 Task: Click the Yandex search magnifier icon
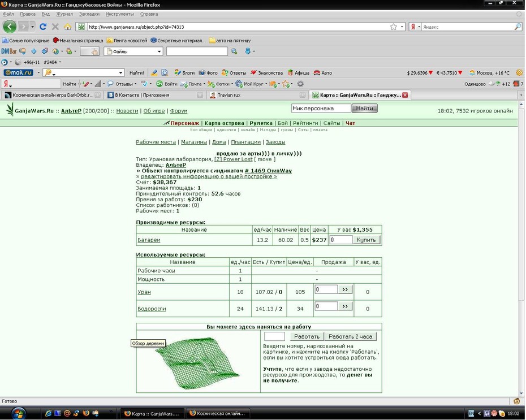pyautogui.click(x=518, y=27)
